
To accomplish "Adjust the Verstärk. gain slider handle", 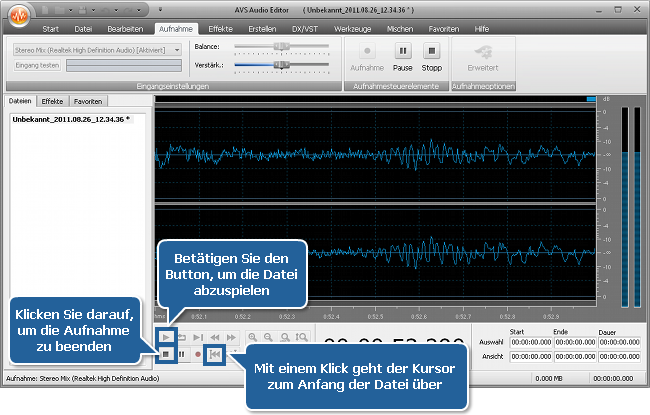I will (281, 65).
